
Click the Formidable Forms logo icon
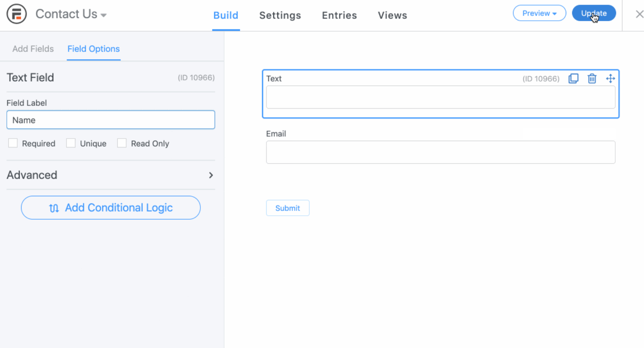click(16, 14)
